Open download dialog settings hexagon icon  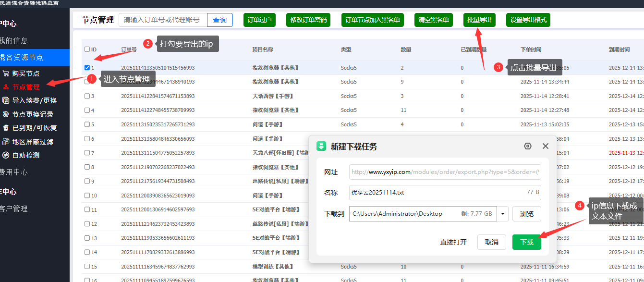[x=528, y=146]
